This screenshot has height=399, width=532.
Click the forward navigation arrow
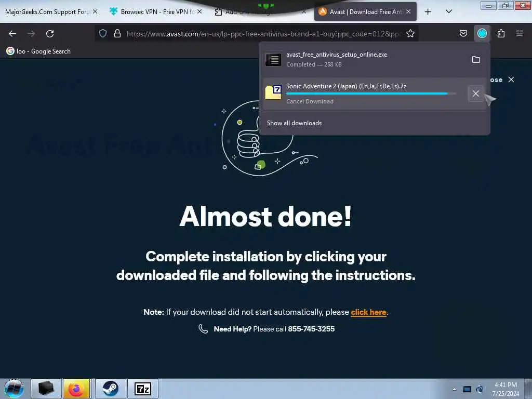(x=31, y=34)
